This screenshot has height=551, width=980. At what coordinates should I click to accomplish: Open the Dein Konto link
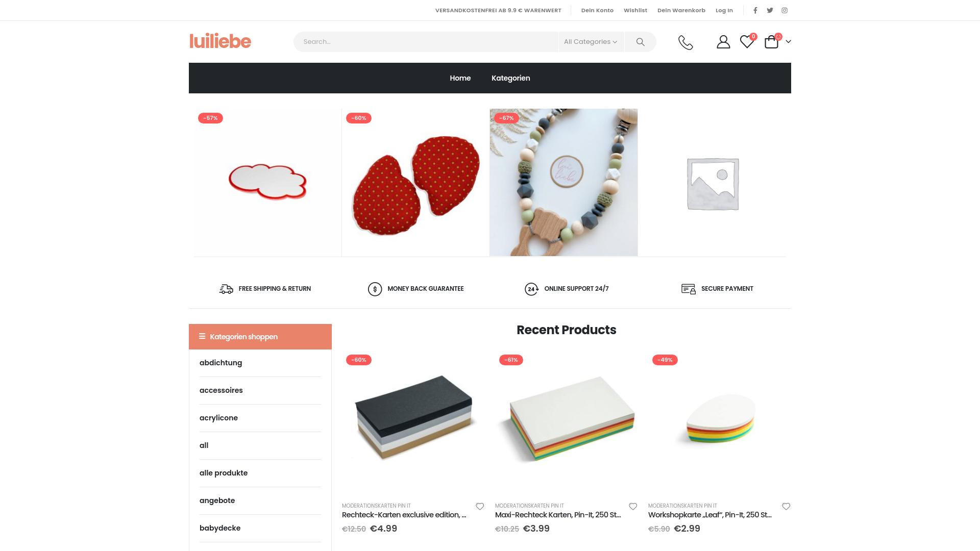[597, 10]
